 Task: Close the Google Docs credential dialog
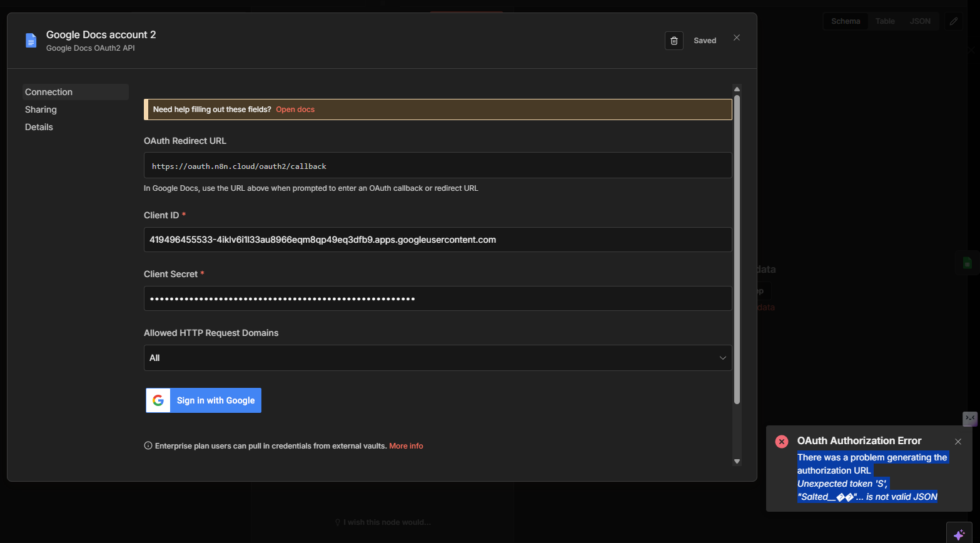pos(737,38)
